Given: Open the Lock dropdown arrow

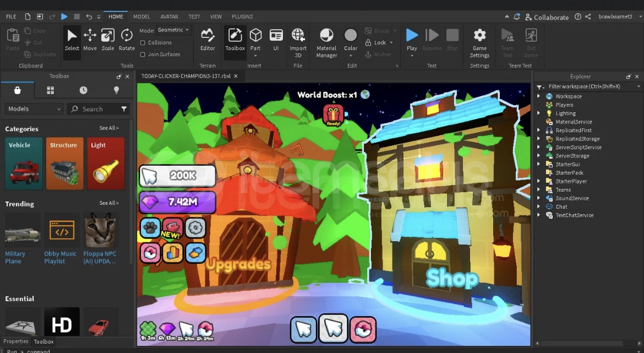Looking at the screenshot, I should pos(391,43).
